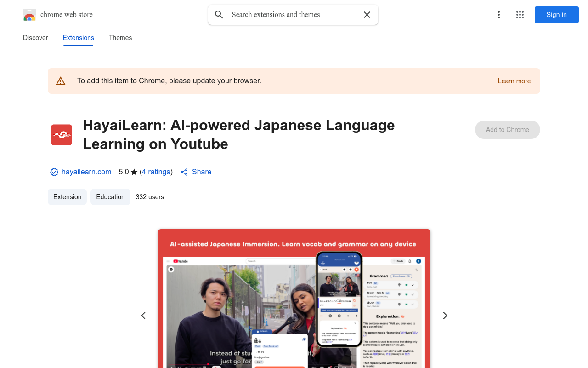Viewport: 588px width, 368px height.
Task: Open the promotional screenshot preview image
Action: (294, 299)
